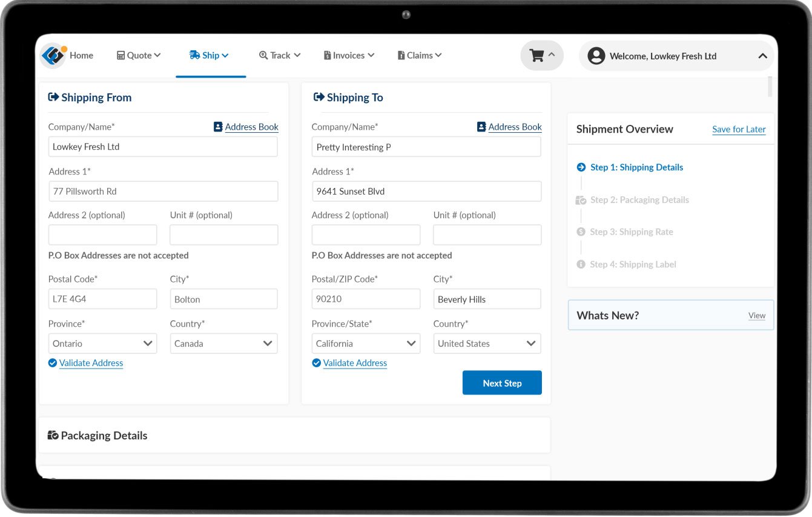Open the United States country dropdown
Viewport: 812px width, 517px height.
point(487,344)
